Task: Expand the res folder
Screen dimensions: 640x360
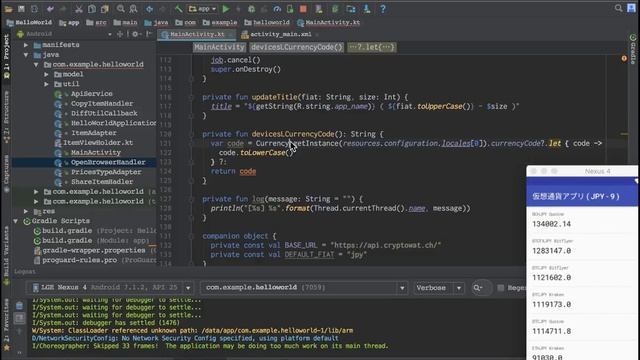Action: pos(26,211)
